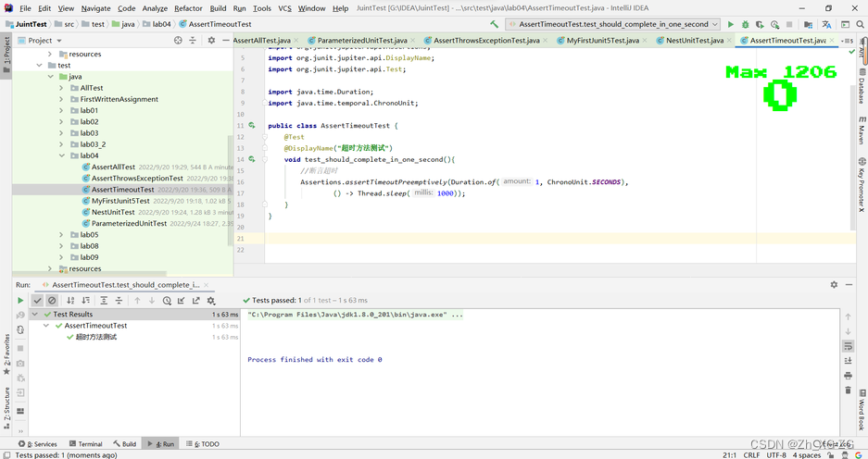Open the Build tool window button
The image size is (868, 459).
click(124, 444)
